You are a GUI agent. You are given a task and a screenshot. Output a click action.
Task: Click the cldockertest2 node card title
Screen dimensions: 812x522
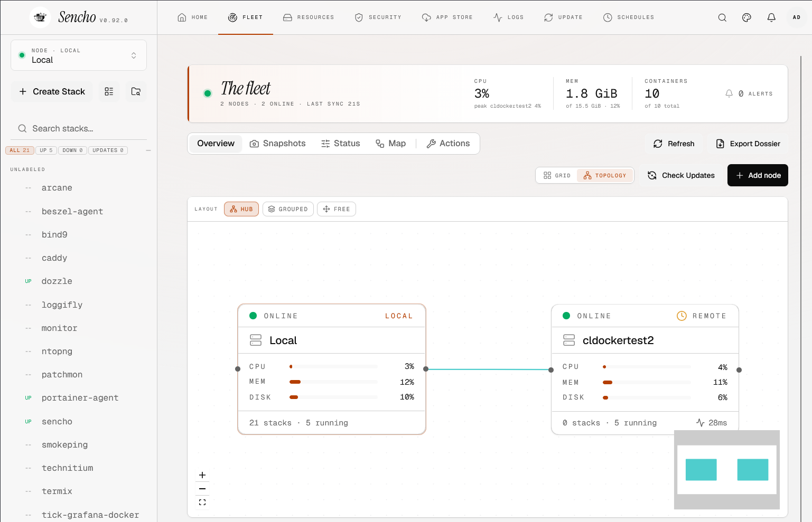tap(618, 340)
